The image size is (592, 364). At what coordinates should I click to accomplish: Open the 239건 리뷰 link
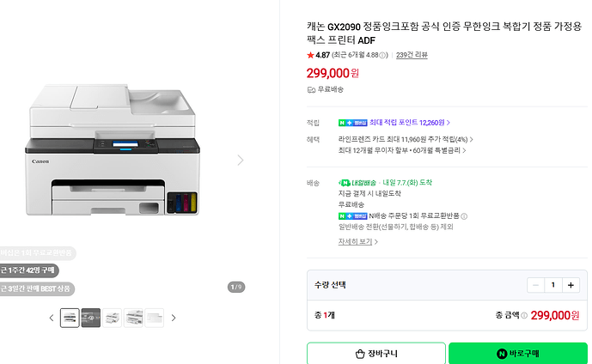[412, 55]
